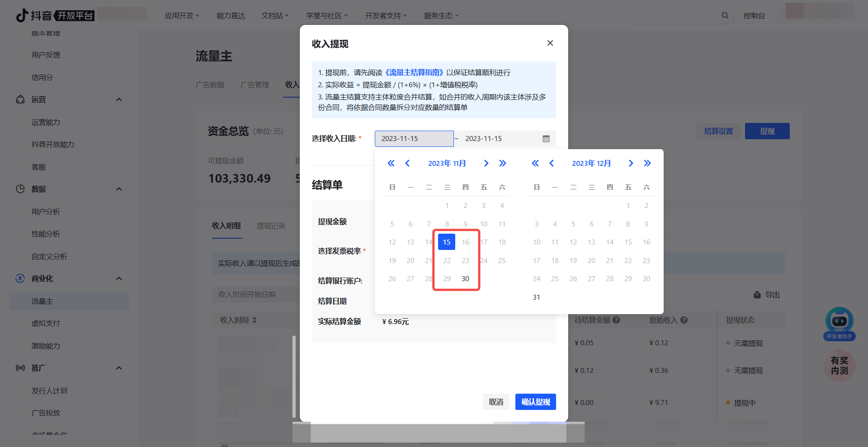Open 抖音开放能力 in the sidebar
The width and height of the screenshot is (868, 447).
(x=53, y=144)
